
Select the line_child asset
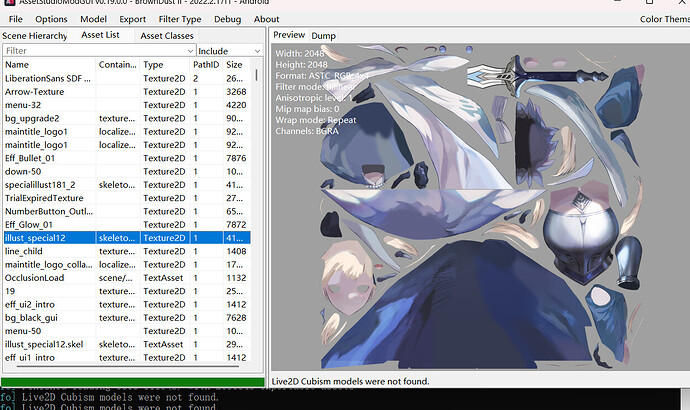[x=127, y=251]
